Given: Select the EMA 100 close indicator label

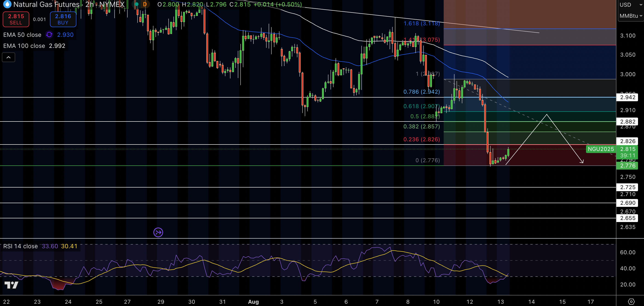Looking at the screenshot, I should click(24, 46).
